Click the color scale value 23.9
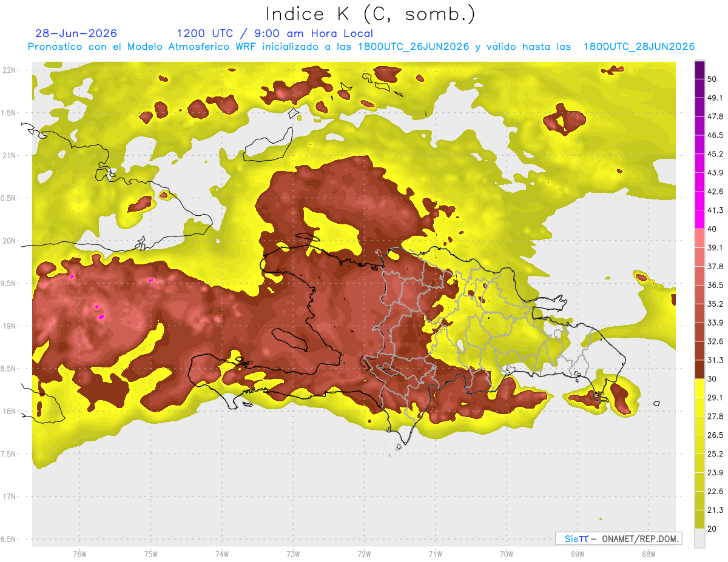Screen dimensions: 728x562 point(715,473)
